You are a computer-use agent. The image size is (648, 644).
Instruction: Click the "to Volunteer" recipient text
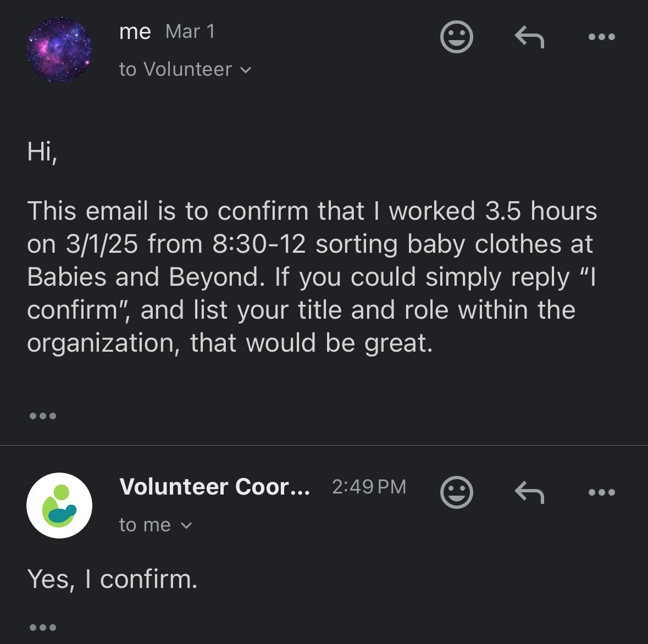coord(175,70)
